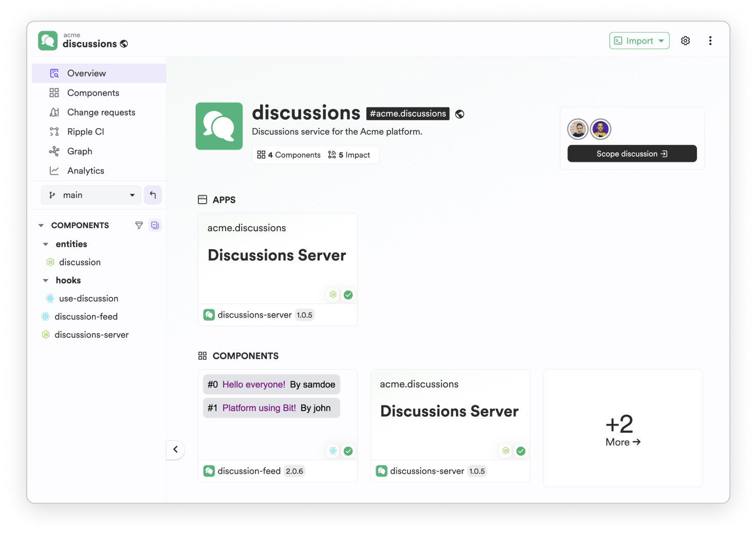Viewport: 756px width, 535px height.
Task: Click scope icon beside discussion-feed 2.0.6
Action: point(209,471)
